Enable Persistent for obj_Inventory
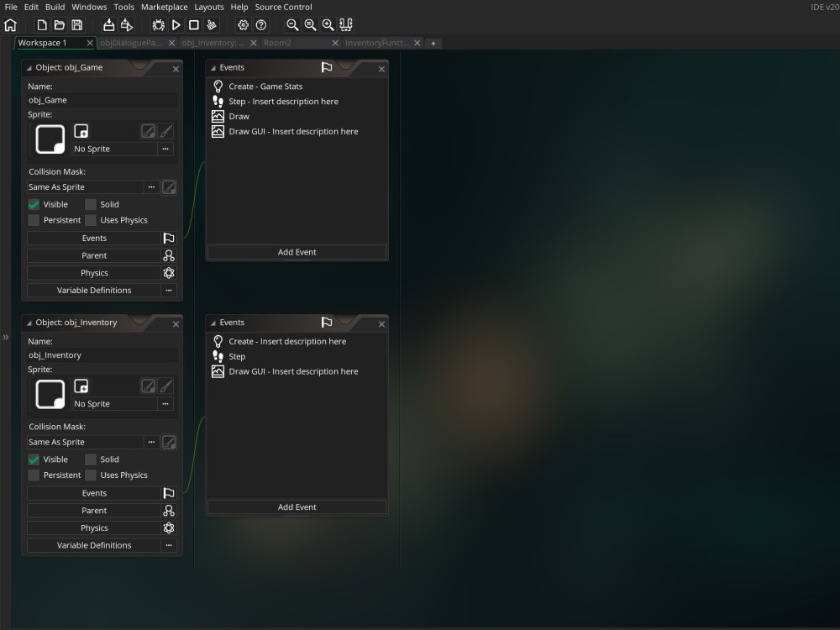Image resolution: width=840 pixels, height=630 pixels. tap(34, 475)
